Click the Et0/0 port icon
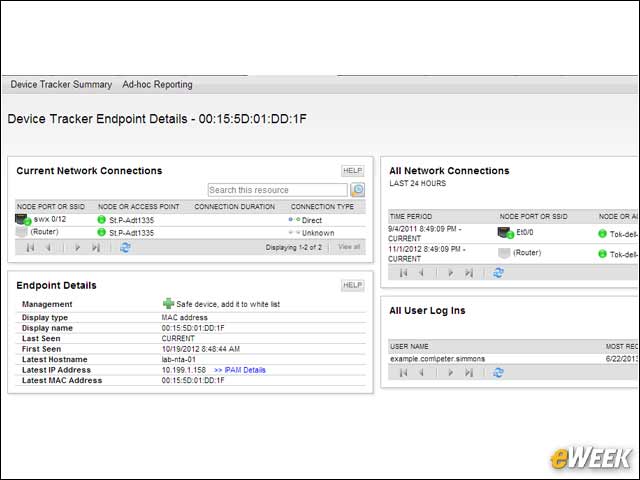Screen dimensions: 640x480 tap(505, 233)
